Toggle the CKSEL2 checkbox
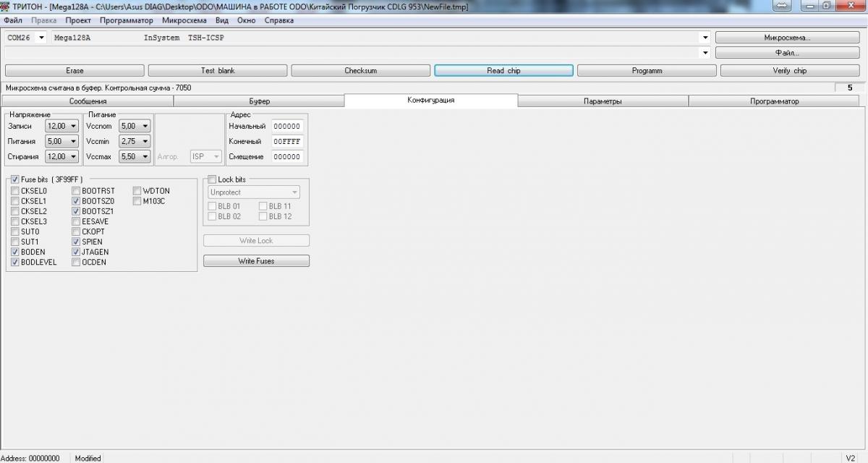 point(15,211)
